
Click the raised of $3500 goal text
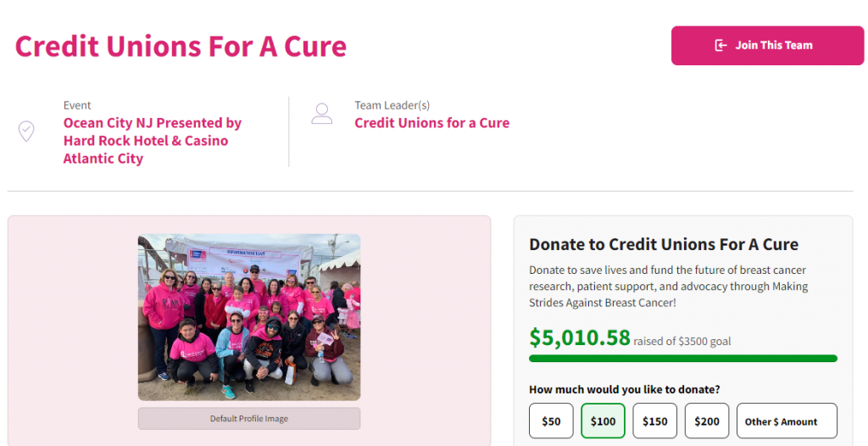[x=682, y=342]
